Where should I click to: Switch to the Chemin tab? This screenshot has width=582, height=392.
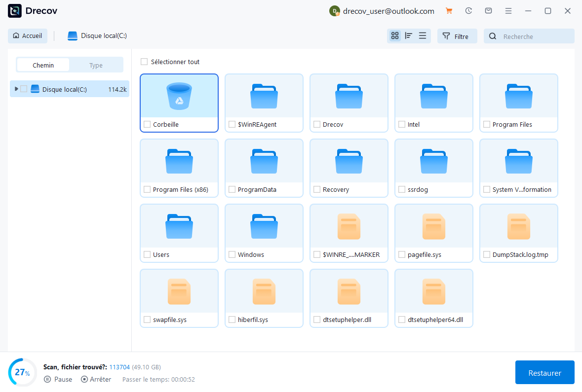[43, 65]
